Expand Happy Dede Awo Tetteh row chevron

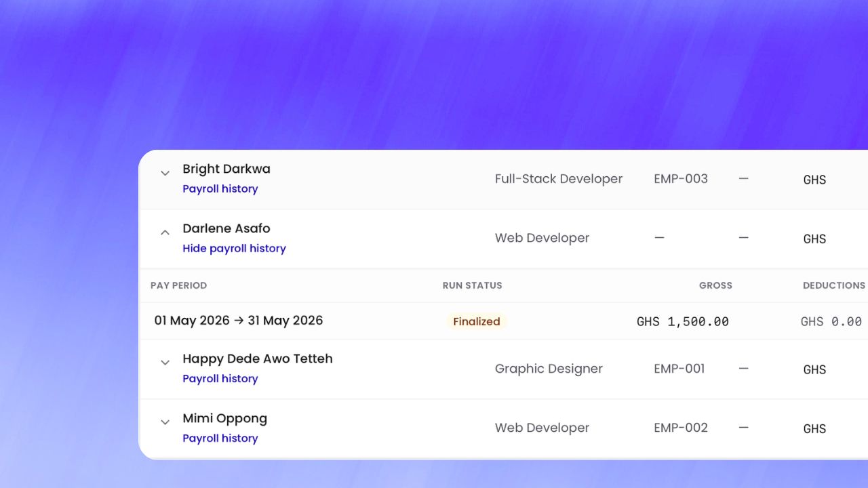[165, 363]
